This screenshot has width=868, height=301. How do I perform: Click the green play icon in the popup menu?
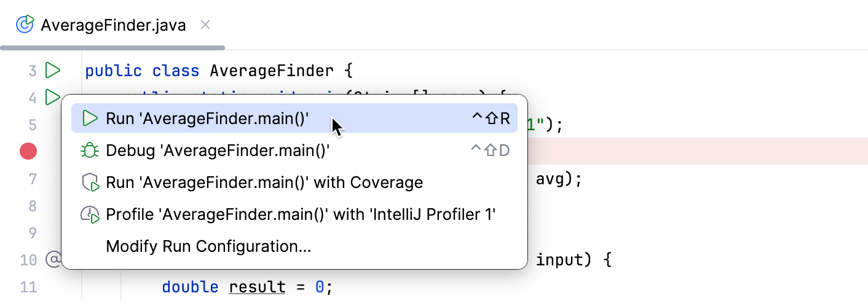point(90,119)
